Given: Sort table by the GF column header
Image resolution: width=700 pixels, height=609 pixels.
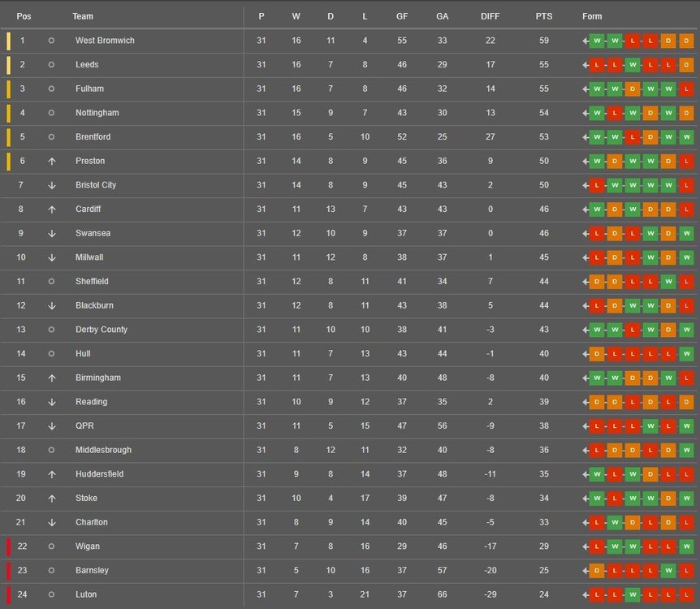Looking at the screenshot, I should point(402,16).
